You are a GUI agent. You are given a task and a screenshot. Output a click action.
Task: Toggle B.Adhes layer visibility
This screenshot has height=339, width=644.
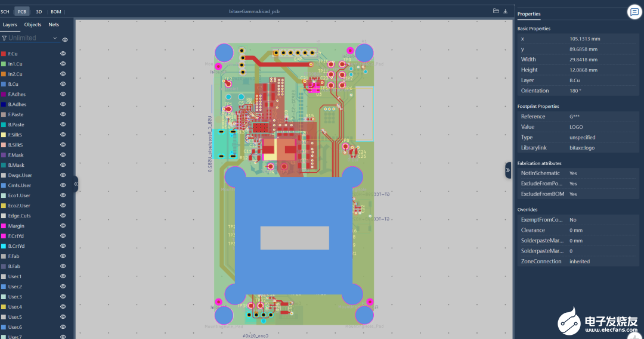63,104
